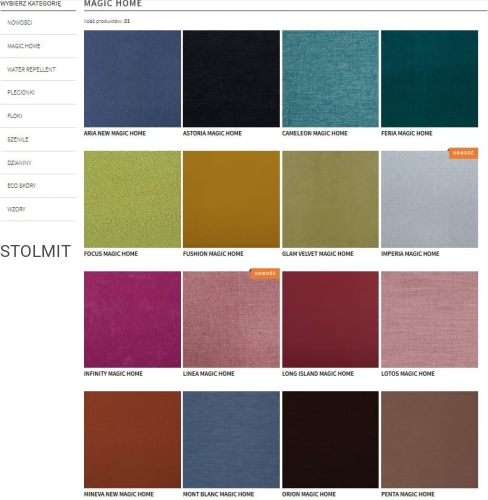The width and height of the screenshot is (488, 500).
Task: Open the brown Penta Magic Home swatch
Action: tap(429, 440)
